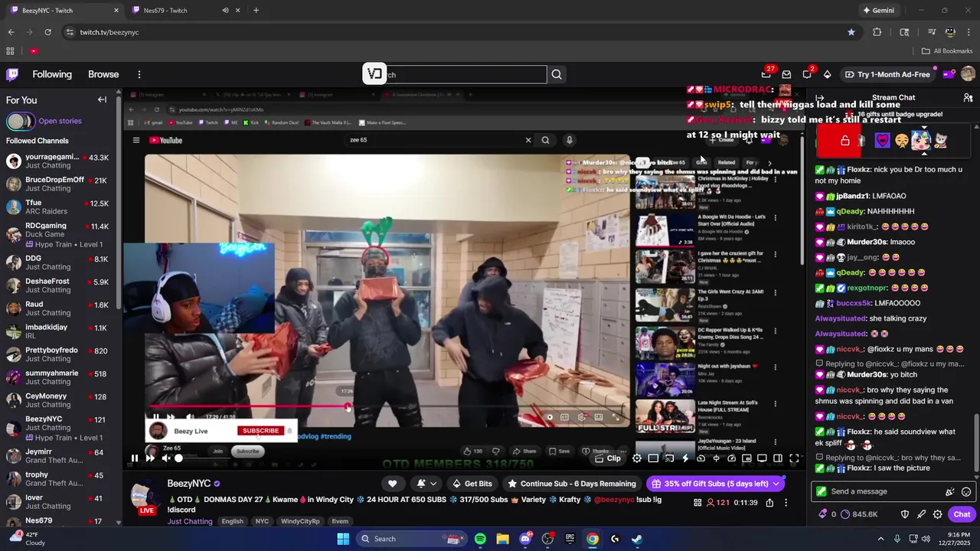Viewport: 980px width, 551px height.
Task: Open Steam from the Windows taskbar
Action: pyautogui.click(x=637, y=539)
